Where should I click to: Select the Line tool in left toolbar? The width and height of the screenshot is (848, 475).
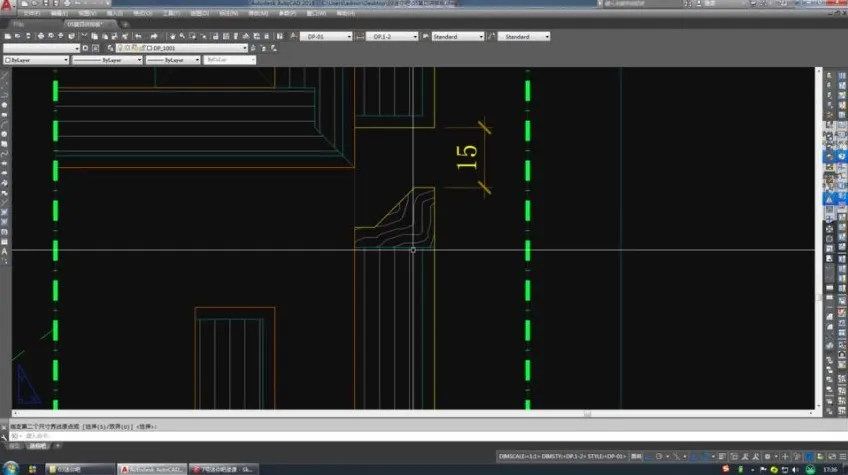(5, 73)
